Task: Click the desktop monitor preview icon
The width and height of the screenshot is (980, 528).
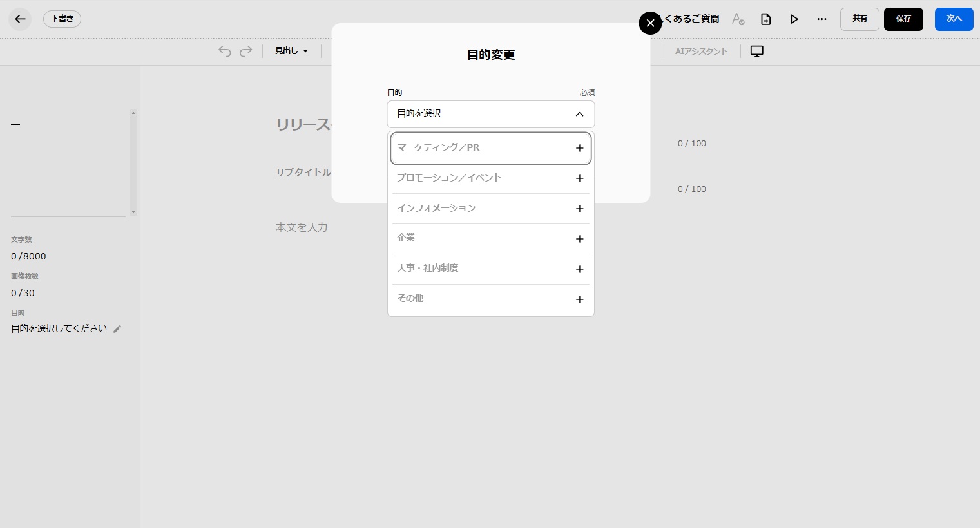Action: pos(757,52)
